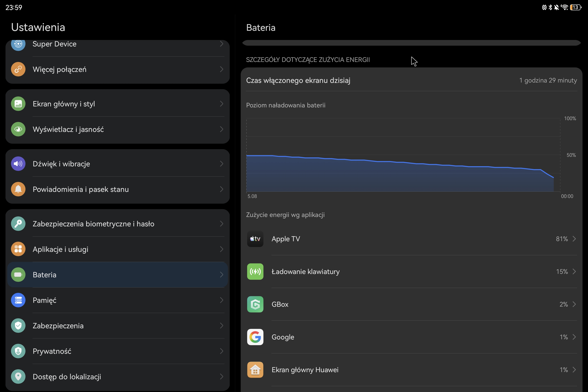
Task: Click the Zużycie energii wg aplikacji label
Action: [x=285, y=215]
